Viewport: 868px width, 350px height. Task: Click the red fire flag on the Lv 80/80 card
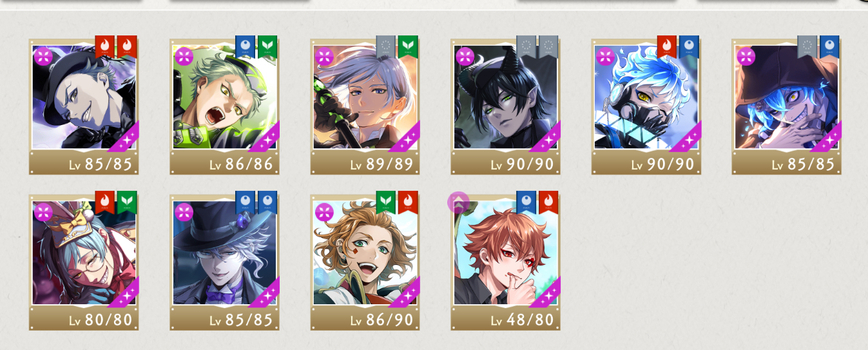(x=105, y=202)
